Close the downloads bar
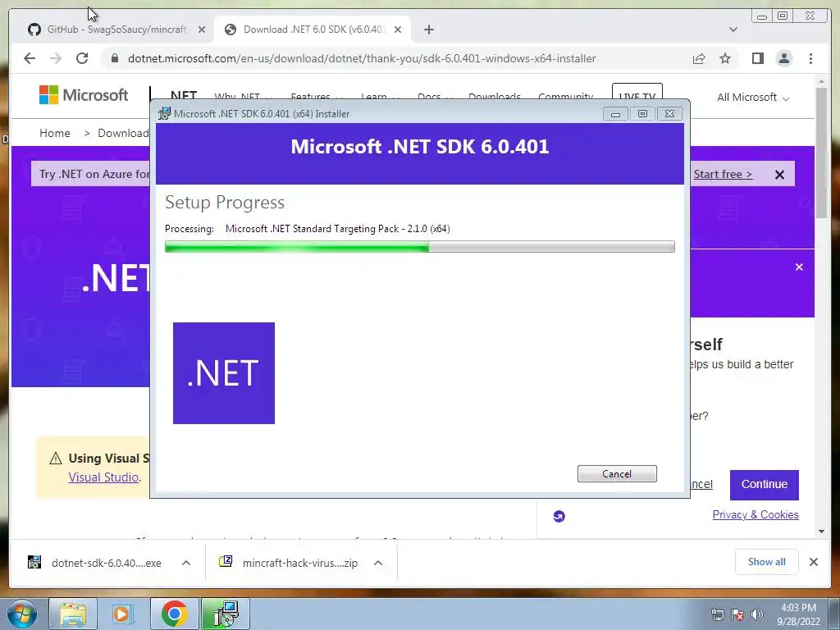840x630 pixels. 813,561
